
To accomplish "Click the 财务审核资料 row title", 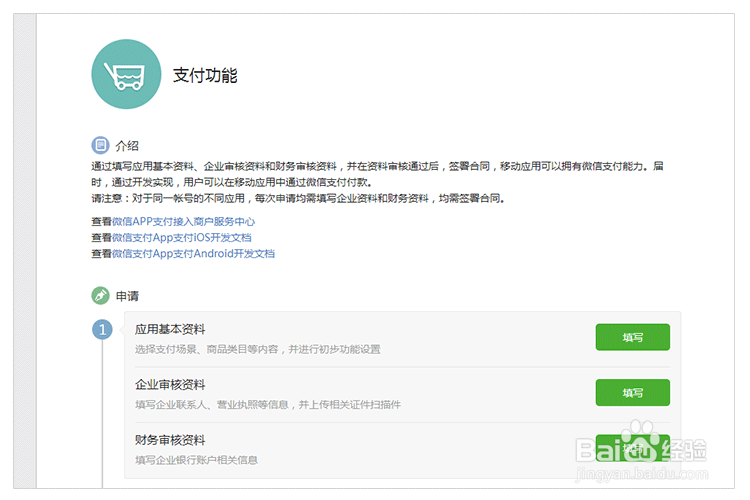I will click(170, 440).
